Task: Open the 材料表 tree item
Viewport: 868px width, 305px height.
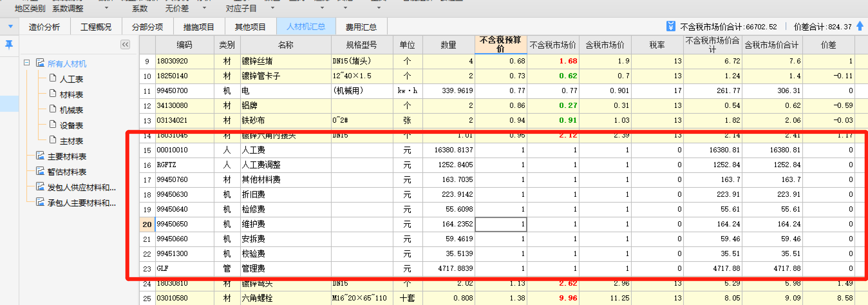Action: click(x=71, y=95)
